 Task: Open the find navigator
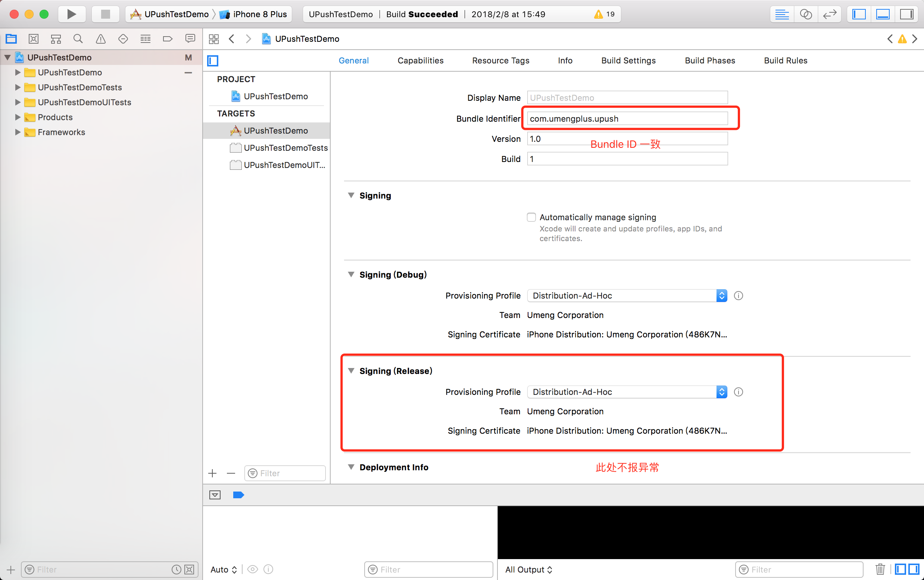pyautogui.click(x=78, y=39)
